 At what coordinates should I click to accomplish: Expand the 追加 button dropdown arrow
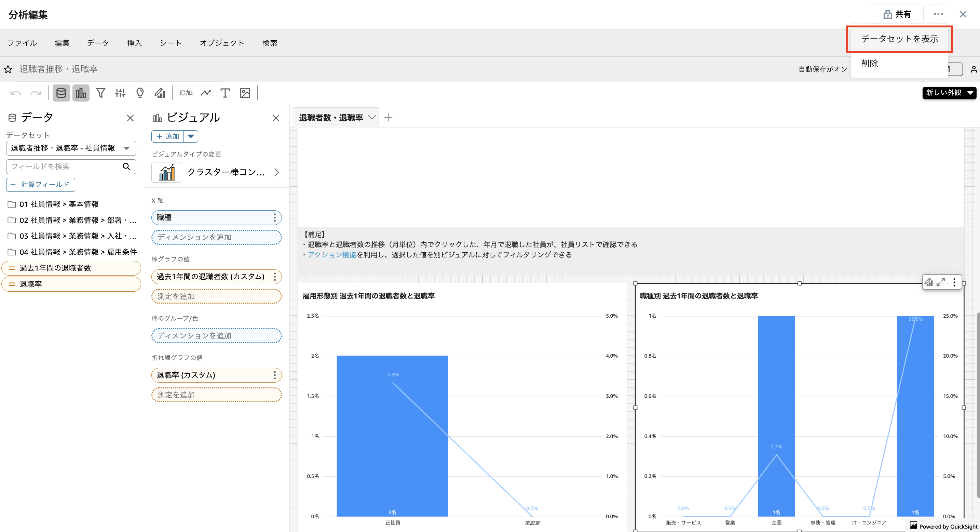(x=191, y=136)
